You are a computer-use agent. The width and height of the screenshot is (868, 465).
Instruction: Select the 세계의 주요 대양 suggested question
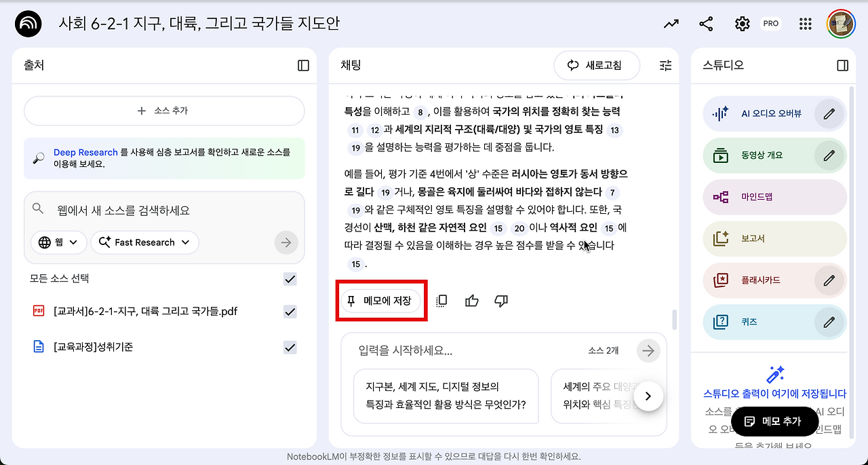click(601, 396)
